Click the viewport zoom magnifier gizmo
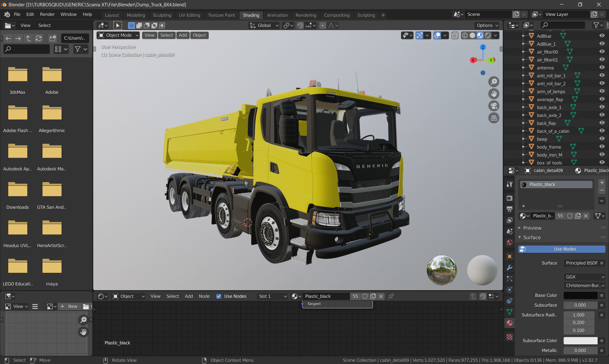 (494, 82)
